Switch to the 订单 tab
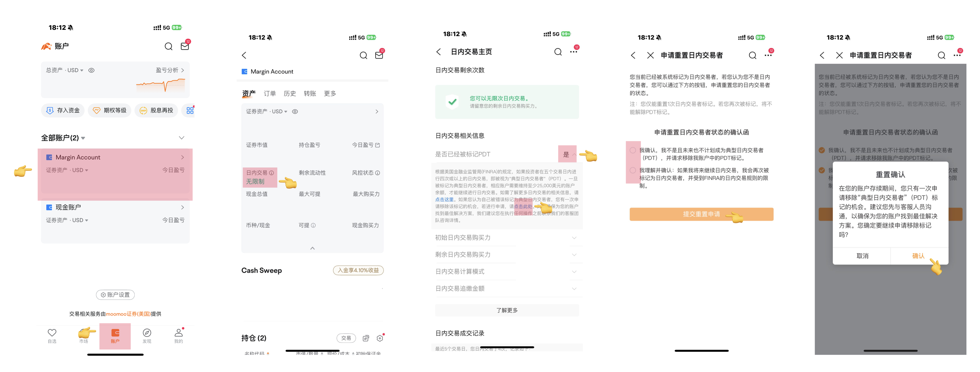Image resolution: width=980 pixels, height=372 pixels. [x=269, y=94]
